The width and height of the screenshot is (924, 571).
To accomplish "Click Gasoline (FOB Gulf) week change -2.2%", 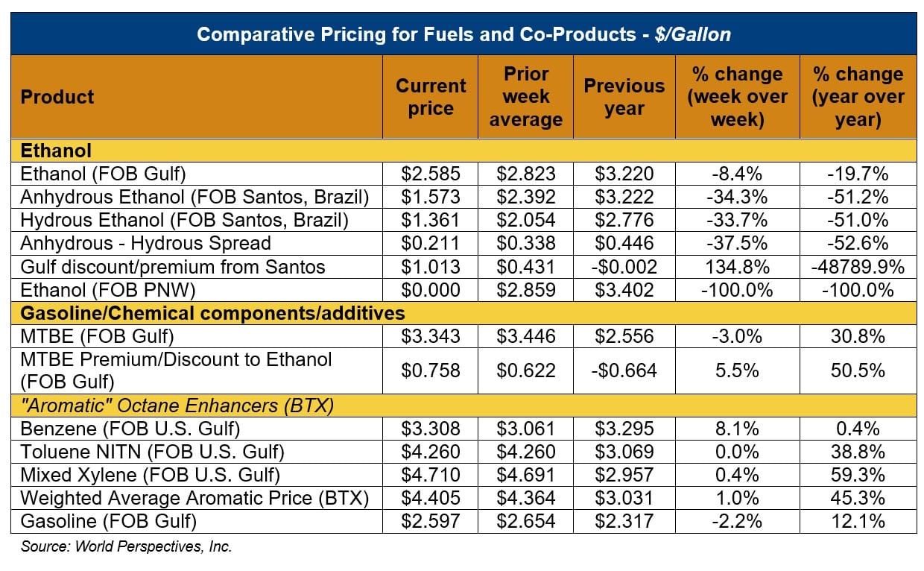I will [x=737, y=521].
